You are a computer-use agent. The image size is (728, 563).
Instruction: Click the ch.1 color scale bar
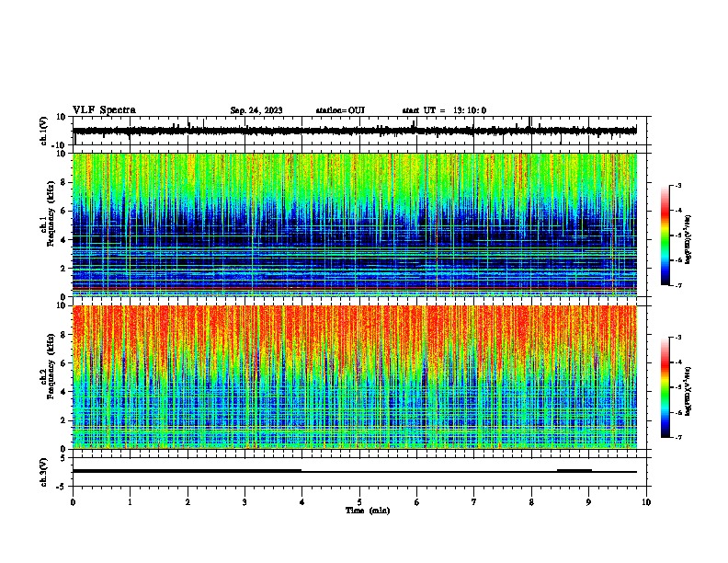[x=665, y=236]
